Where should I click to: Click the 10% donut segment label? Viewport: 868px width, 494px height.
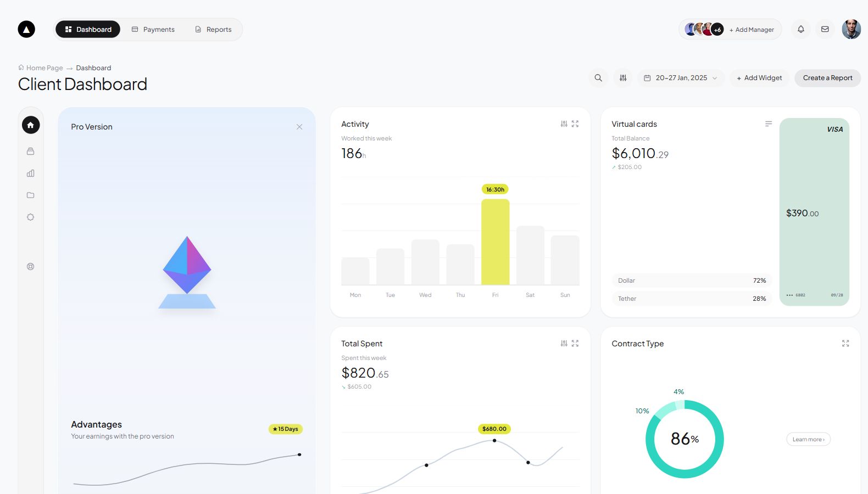coord(642,411)
